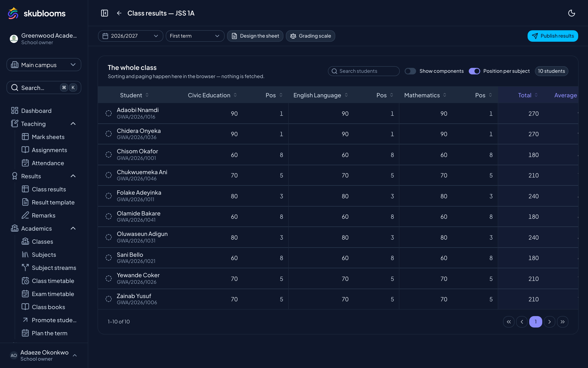
Task: Toggle Position per subject switch
Action: [x=474, y=71]
